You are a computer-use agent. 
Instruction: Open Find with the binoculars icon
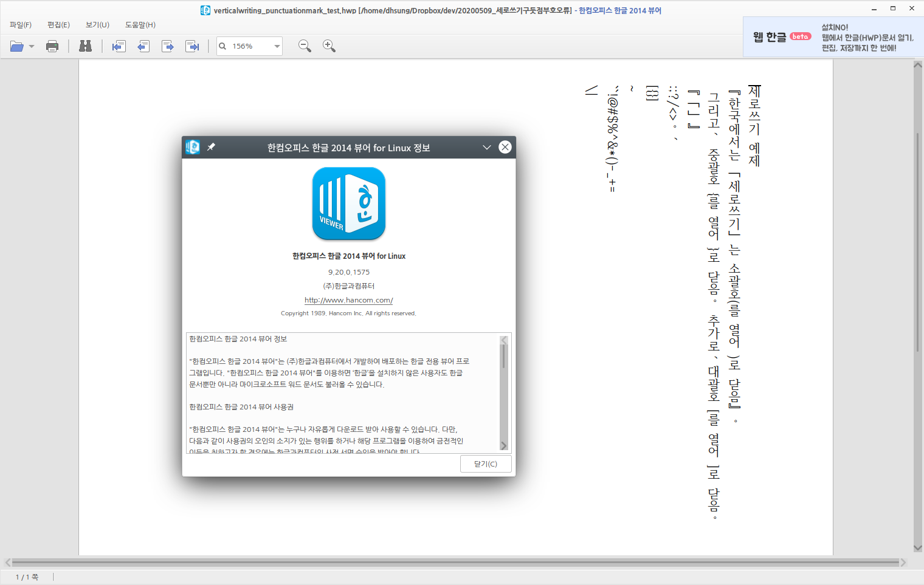tap(85, 46)
